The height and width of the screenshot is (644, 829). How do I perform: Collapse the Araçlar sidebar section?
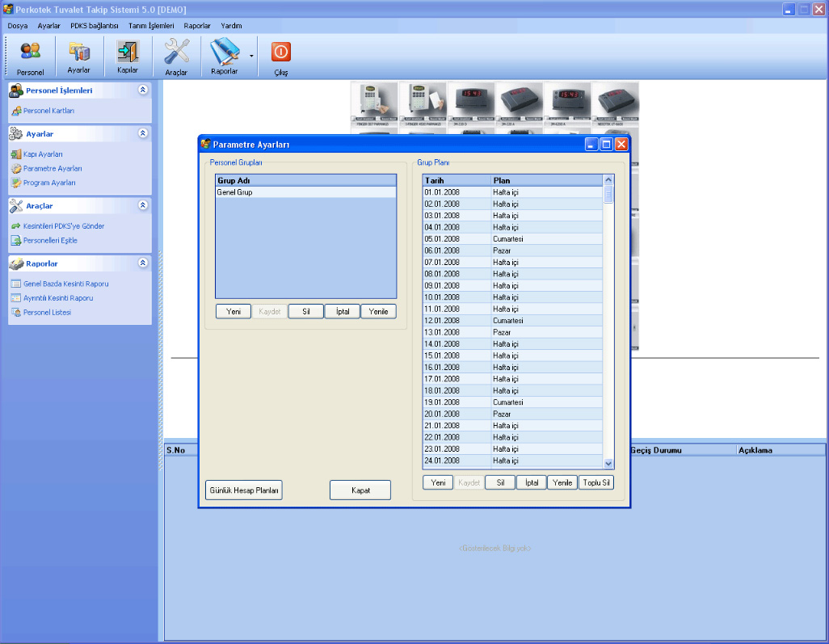143,206
